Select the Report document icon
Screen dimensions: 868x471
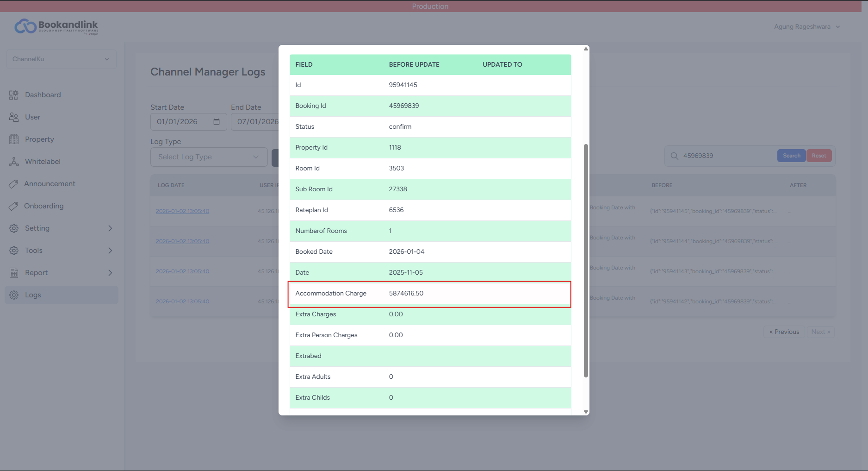[14, 273]
